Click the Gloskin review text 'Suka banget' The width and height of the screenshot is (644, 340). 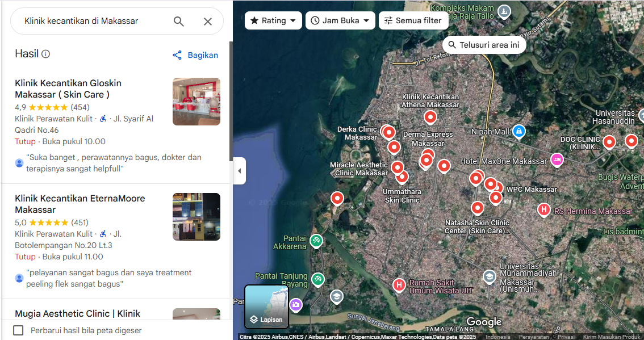[114, 163]
